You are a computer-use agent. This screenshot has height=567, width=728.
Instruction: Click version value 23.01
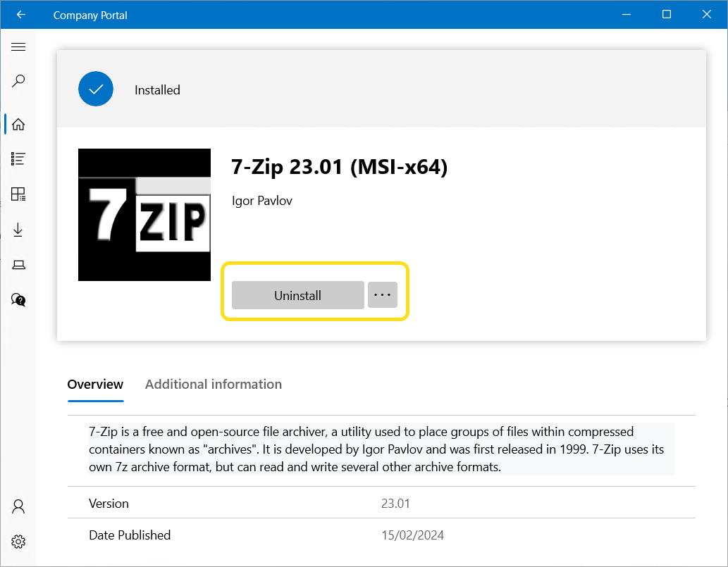395,504
